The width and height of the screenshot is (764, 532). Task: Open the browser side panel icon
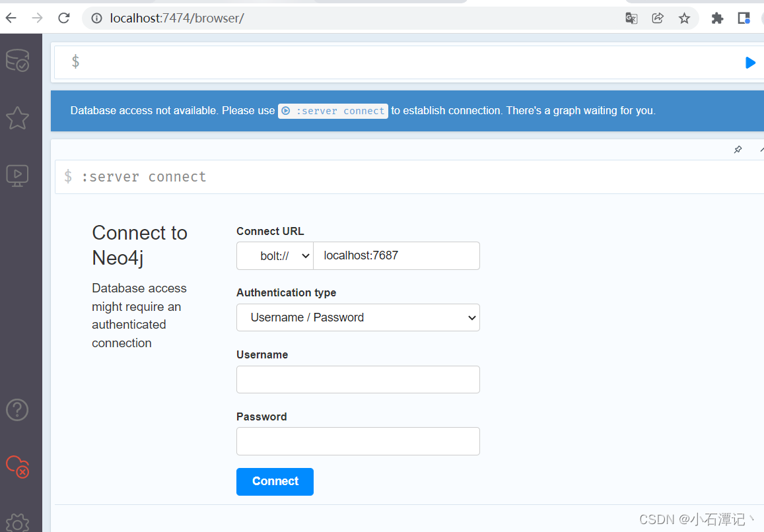[744, 18]
